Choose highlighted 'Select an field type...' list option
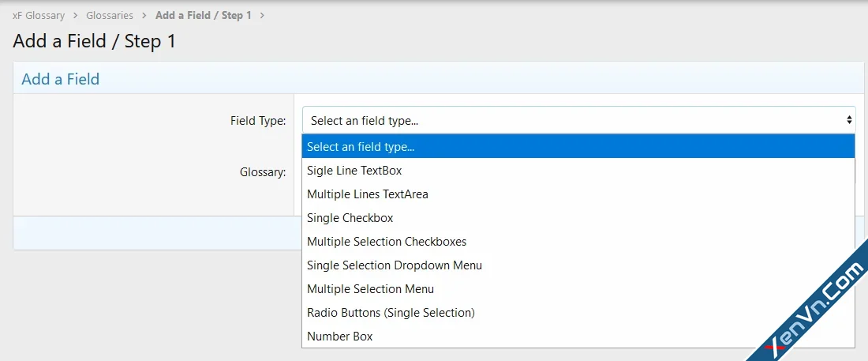 [x=578, y=147]
